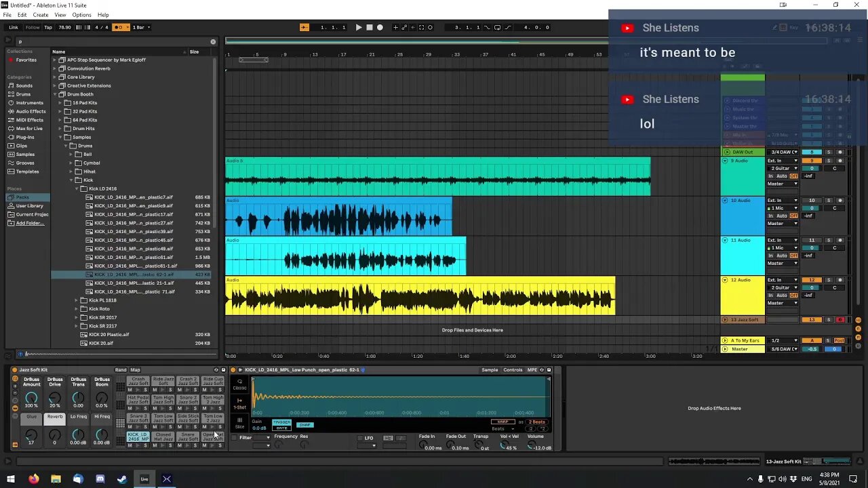Toggle the Metronome button

click(x=121, y=27)
